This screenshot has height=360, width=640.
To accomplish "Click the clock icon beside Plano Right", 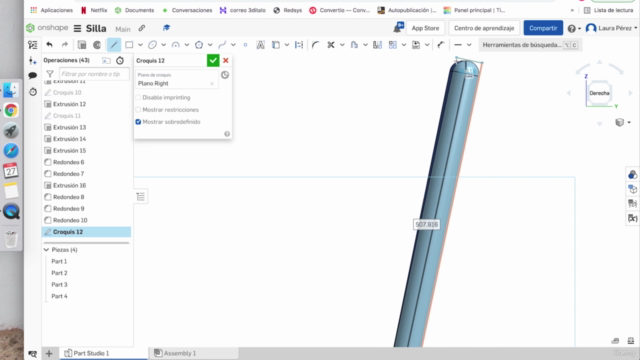I will (x=225, y=75).
